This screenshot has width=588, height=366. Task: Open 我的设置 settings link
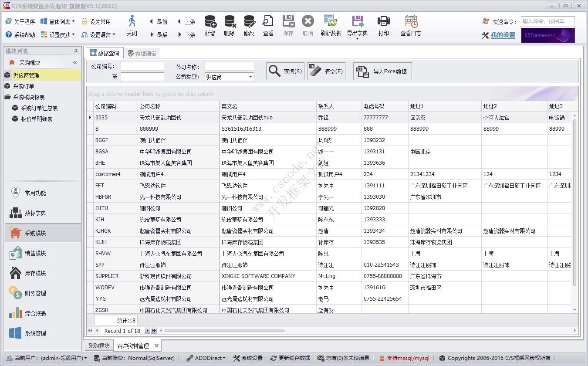[x=503, y=35]
